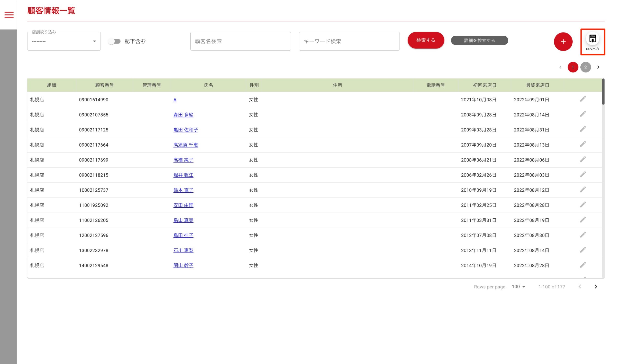Go to next page via bottom chevron
This screenshot has width=617, height=364.
596,286
